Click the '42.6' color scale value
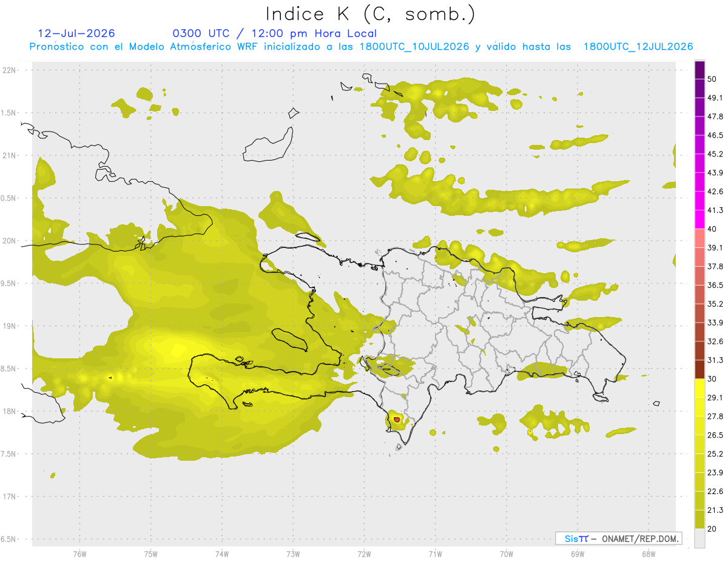The height and width of the screenshot is (562, 728). click(x=715, y=192)
